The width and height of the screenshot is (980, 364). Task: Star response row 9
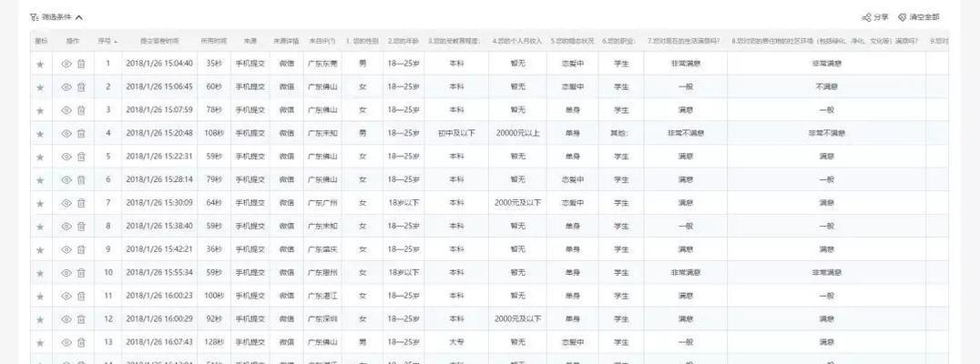[40, 249]
